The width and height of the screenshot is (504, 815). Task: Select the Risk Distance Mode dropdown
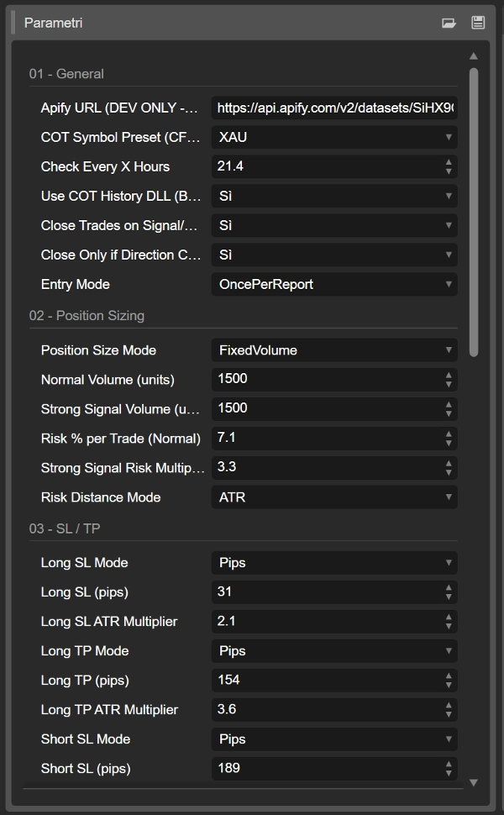tap(333, 497)
